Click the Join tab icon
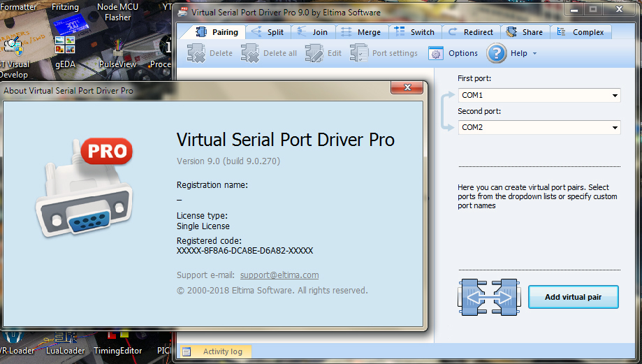 (301, 31)
